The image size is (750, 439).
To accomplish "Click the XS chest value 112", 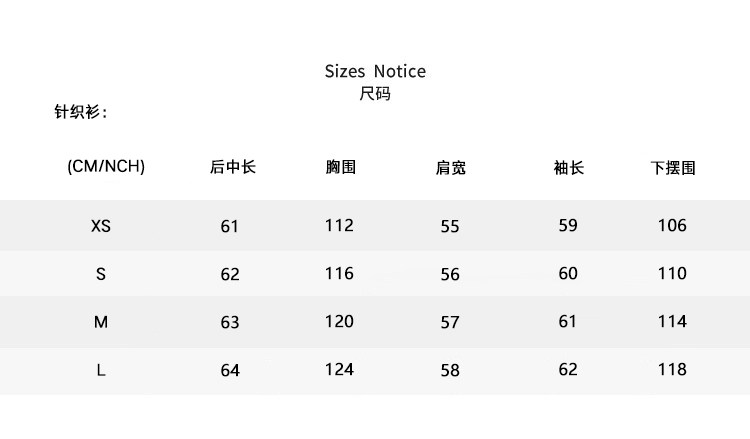I will (339, 225).
